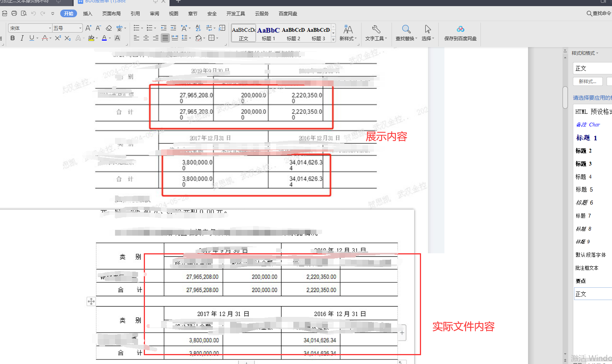The height and width of the screenshot is (364, 612).
Task: Click the sort A-Z icon
Action: [198, 28]
